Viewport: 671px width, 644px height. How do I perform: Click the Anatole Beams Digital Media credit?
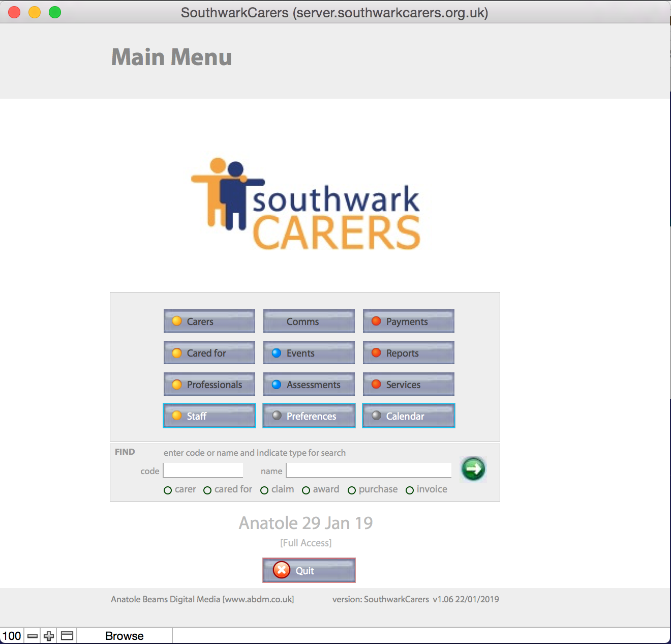pyautogui.click(x=202, y=599)
